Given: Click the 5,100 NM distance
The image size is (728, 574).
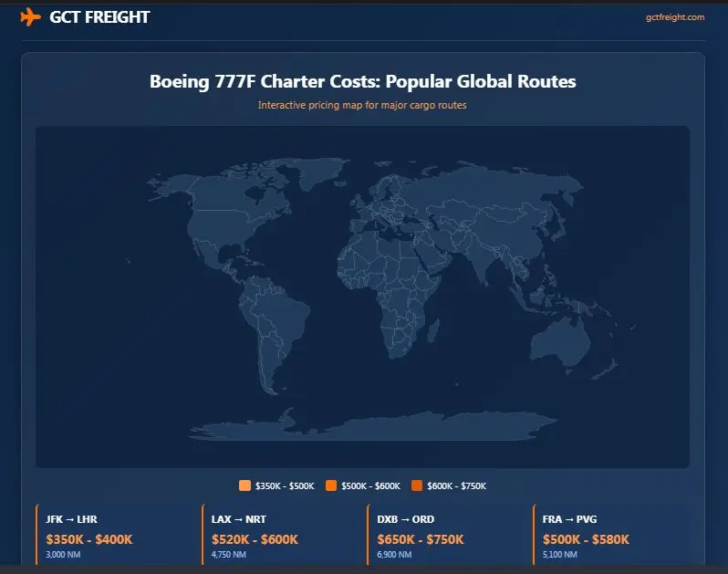Looking at the screenshot, I should point(559,555).
